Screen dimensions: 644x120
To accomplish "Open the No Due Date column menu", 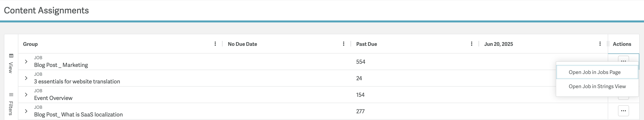I will [343, 44].
